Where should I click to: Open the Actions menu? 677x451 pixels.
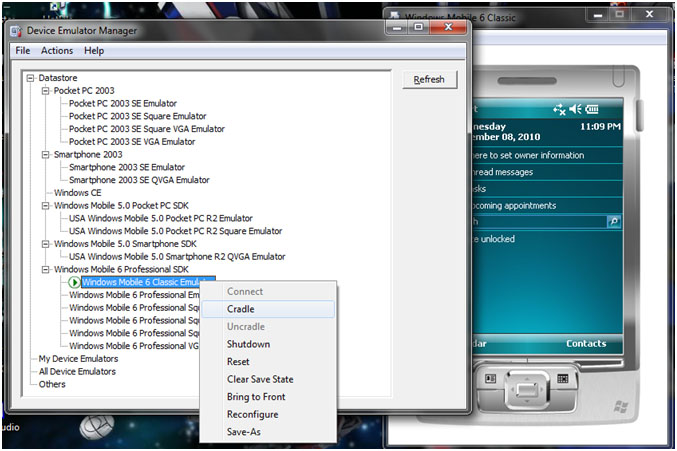coord(57,51)
